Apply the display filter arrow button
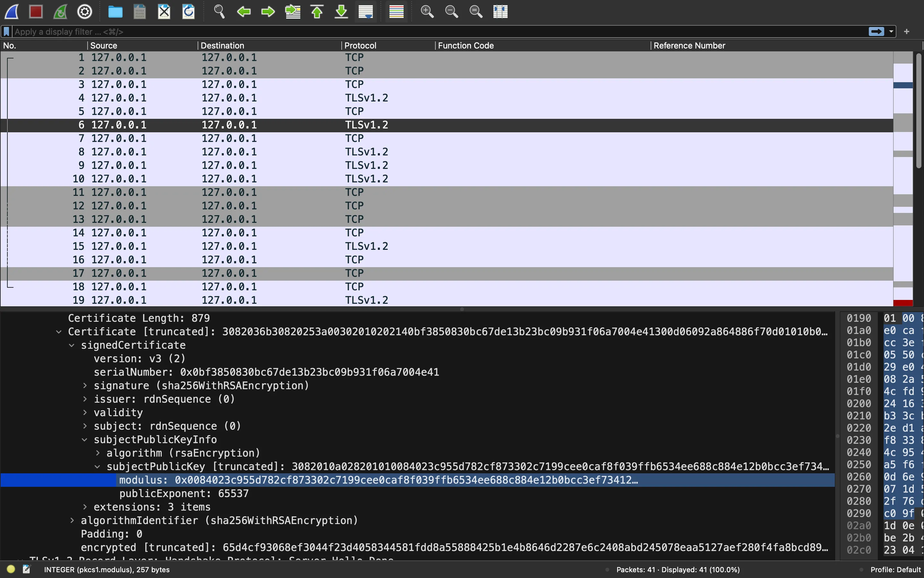This screenshot has width=924, height=578. click(x=876, y=31)
